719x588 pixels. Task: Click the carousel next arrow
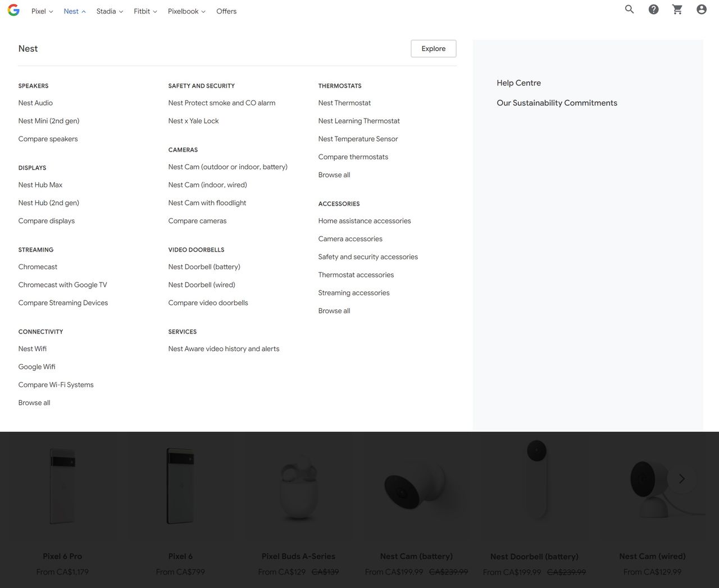click(x=682, y=478)
